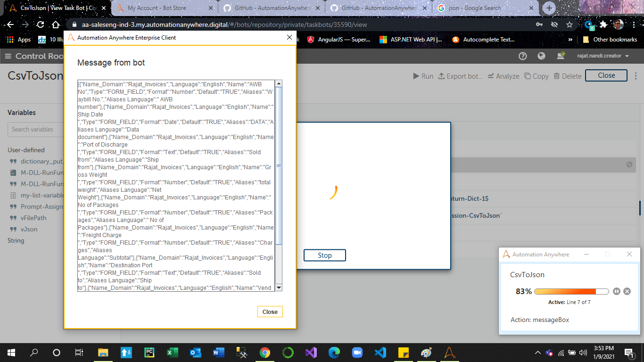Click inside the bot message text area
This screenshot has width=644, height=362.
coord(176,186)
